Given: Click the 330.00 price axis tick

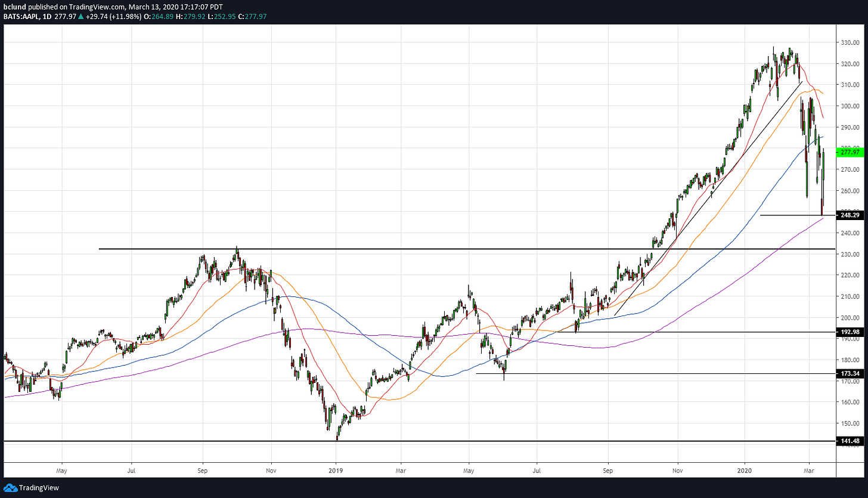Looking at the screenshot, I should click(850, 43).
